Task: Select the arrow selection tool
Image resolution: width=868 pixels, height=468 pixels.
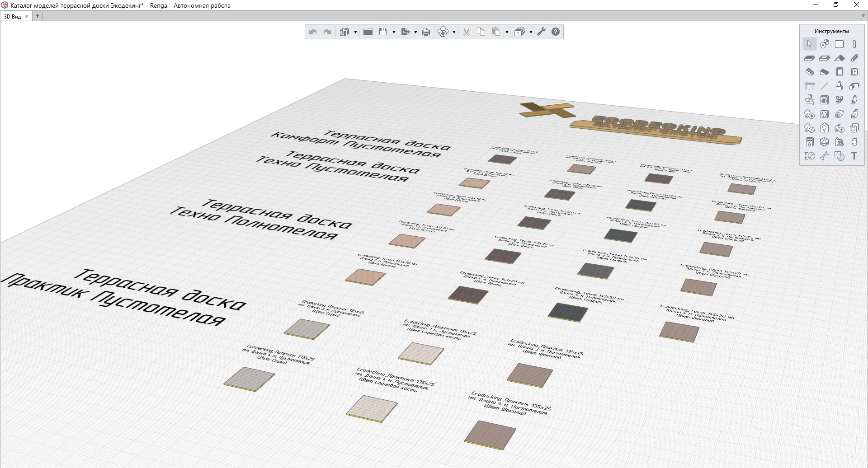Action: (x=810, y=44)
